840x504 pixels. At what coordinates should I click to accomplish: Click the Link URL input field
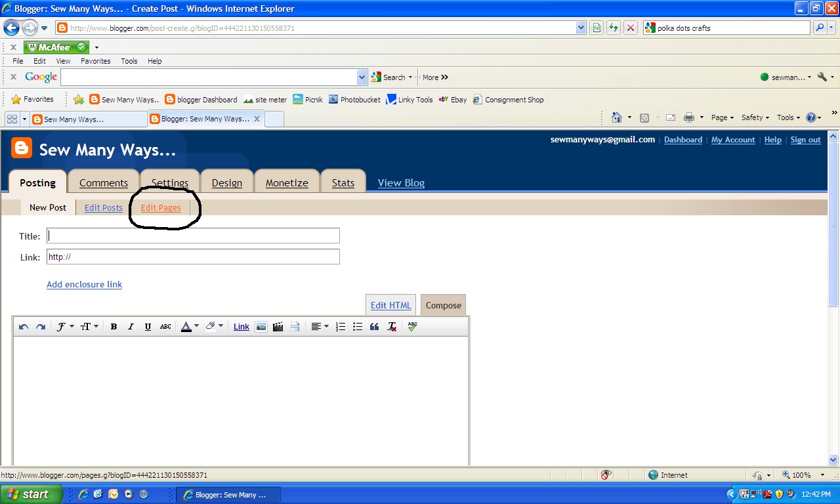(x=193, y=257)
